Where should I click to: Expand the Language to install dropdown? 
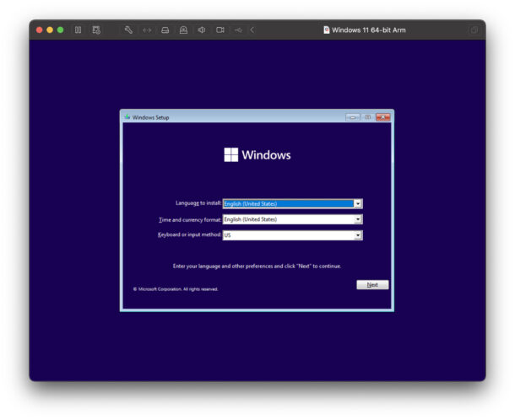coord(358,203)
